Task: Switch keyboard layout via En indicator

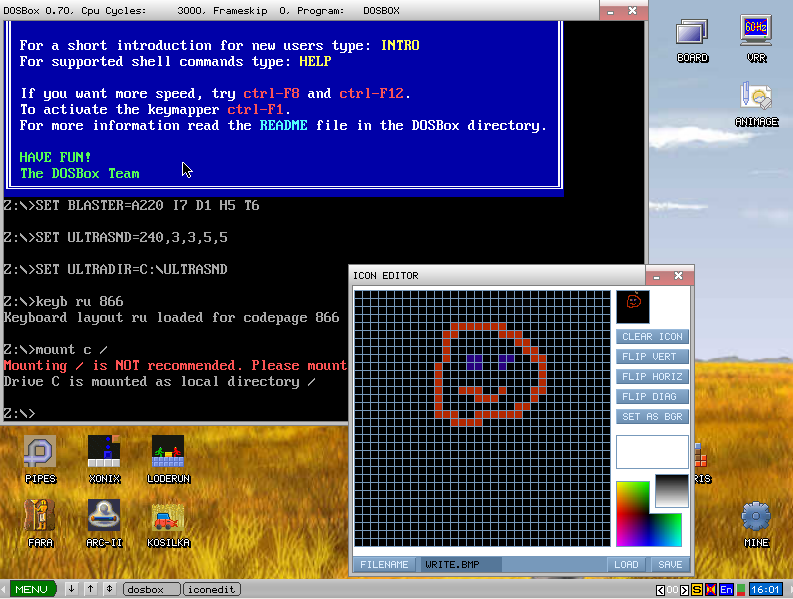Action: pos(726,589)
